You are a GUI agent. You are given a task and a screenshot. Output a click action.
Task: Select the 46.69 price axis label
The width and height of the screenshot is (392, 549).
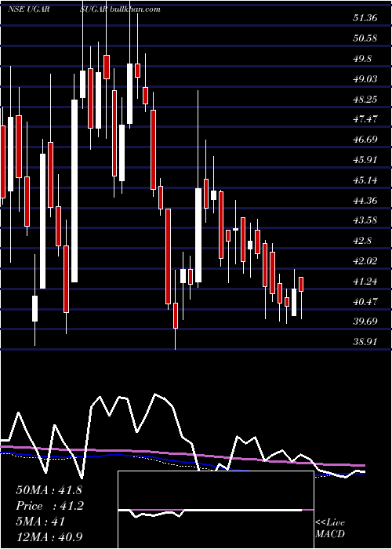(x=365, y=140)
